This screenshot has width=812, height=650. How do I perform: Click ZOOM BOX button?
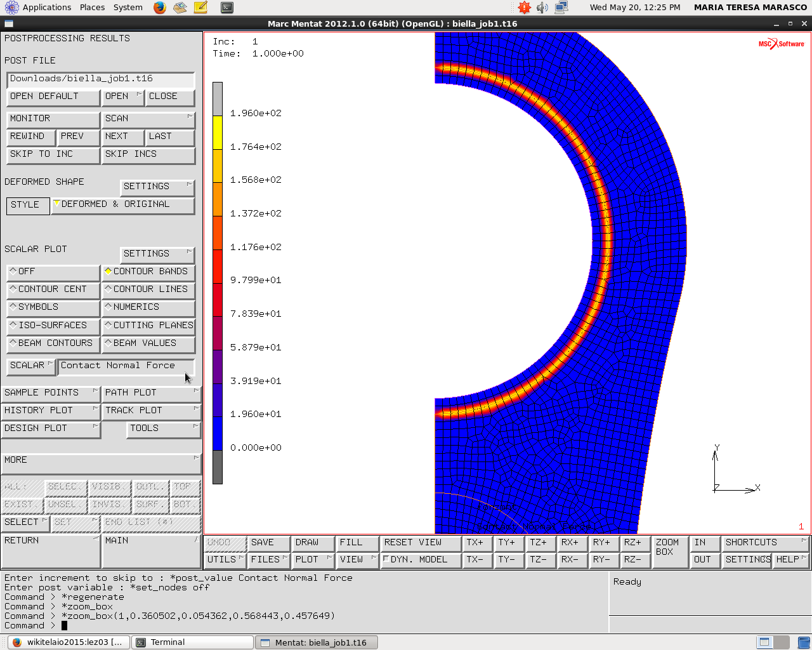(x=671, y=551)
